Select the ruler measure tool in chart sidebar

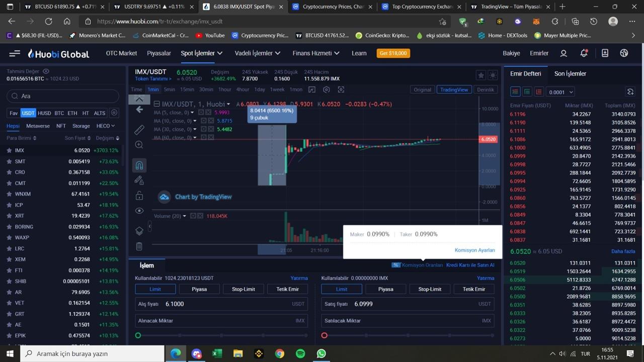pos(139,130)
